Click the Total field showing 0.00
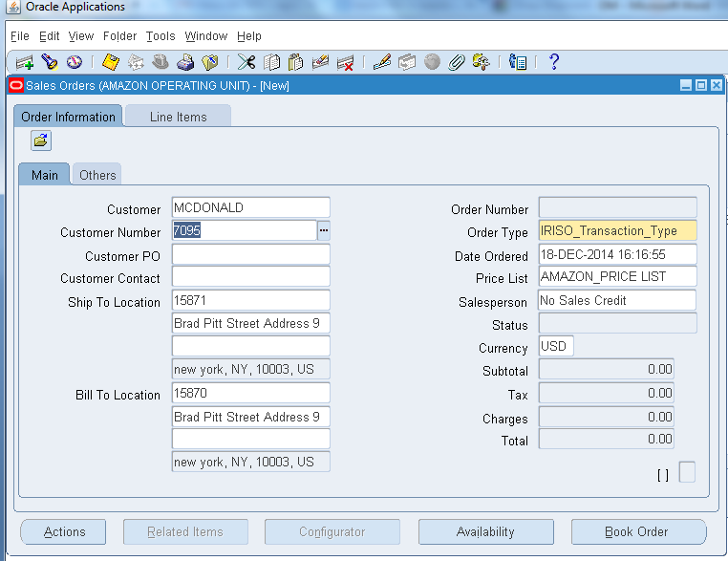The width and height of the screenshot is (728, 561). tap(606, 440)
